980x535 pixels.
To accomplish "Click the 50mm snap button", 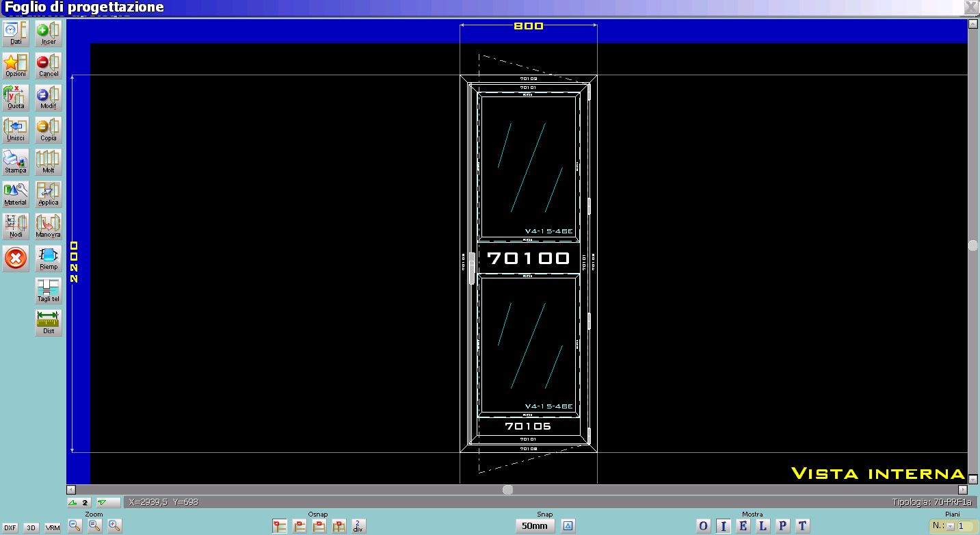I will coord(534,525).
